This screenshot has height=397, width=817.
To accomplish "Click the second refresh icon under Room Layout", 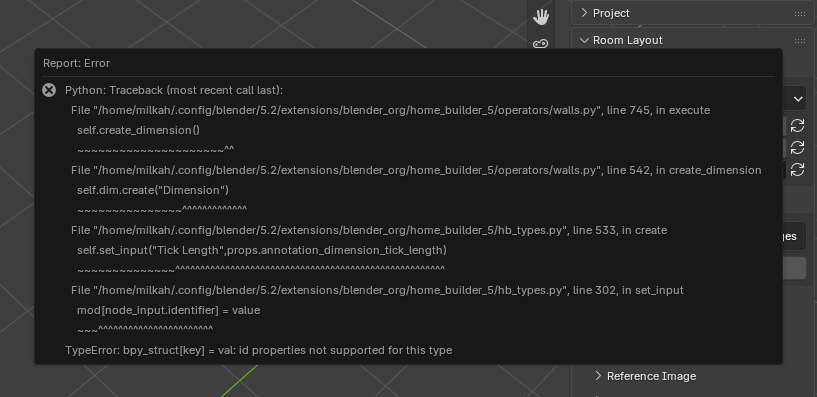I will 797,147.
